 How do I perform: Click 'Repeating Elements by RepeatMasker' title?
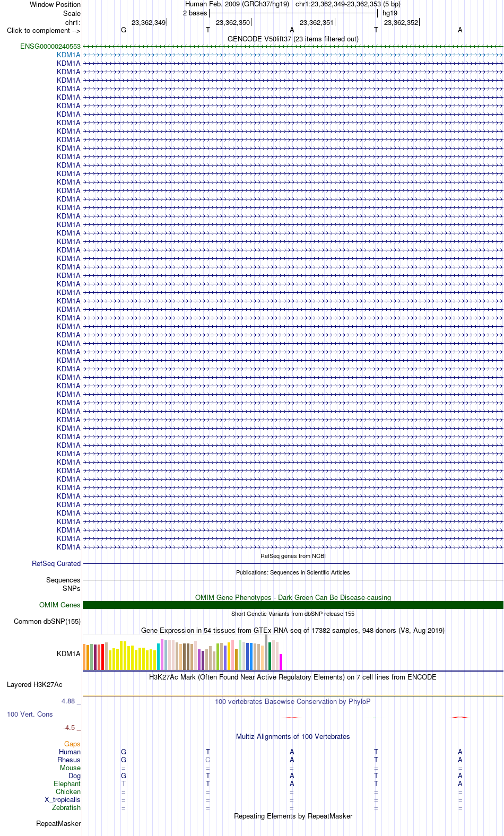coord(293,816)
